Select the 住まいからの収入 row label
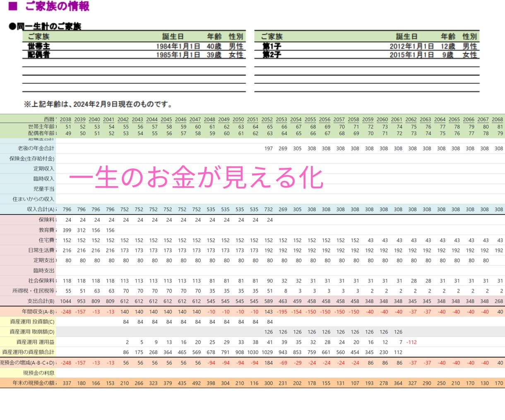The width and height of the screenshot is (505, 420). tap(34, 199)
